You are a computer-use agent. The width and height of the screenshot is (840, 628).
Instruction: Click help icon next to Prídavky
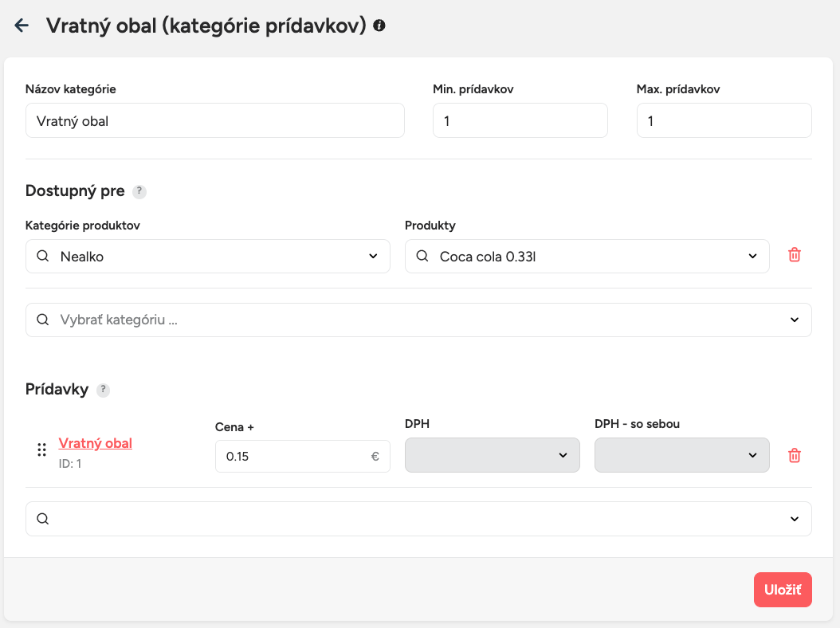(103, 391)
